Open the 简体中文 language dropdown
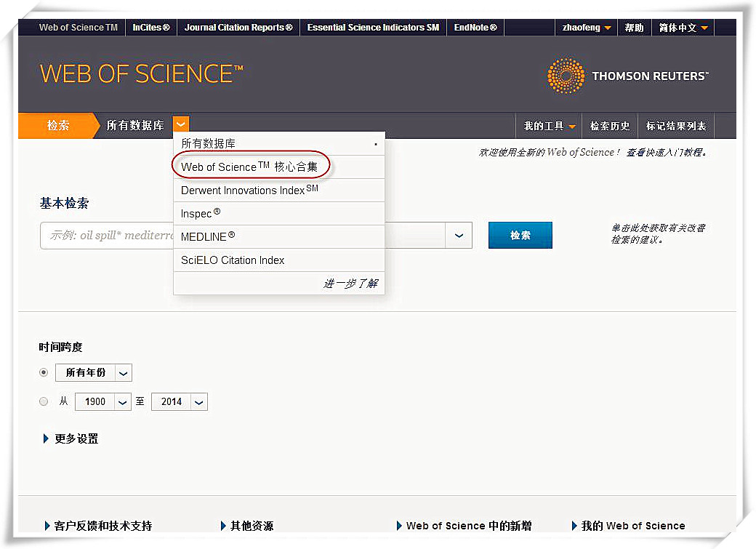Image resolution: width=756 pixels, height=549 pixels. click(x=683, y=28)
